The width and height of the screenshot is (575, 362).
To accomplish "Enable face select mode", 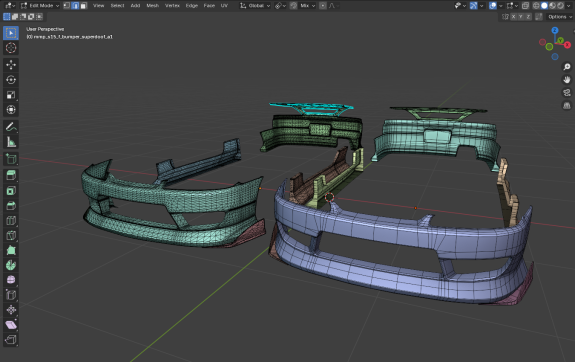I will [x=84, y=6].
